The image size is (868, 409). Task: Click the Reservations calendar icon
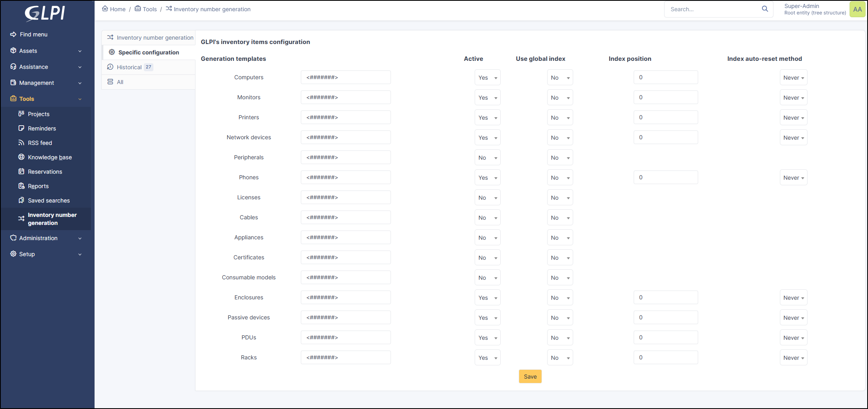click(21, 172)
